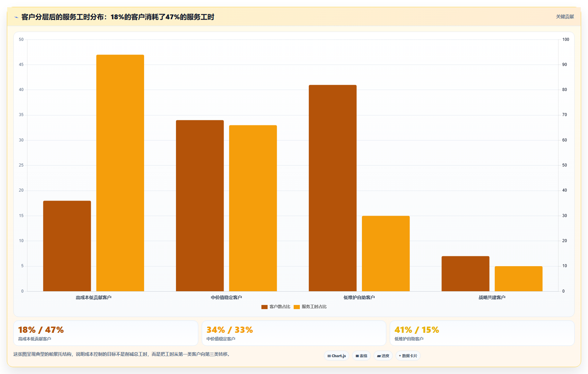Open the 41% / 15% data card

pos(482,333)
